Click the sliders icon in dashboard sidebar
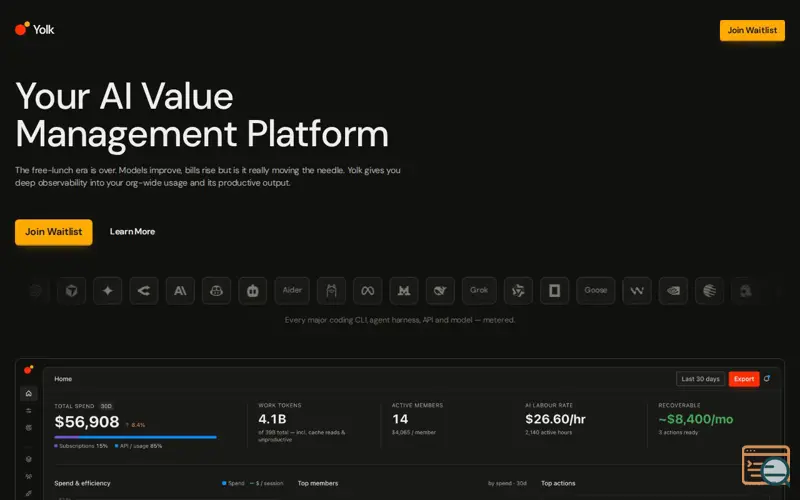 tap(29, 411)
